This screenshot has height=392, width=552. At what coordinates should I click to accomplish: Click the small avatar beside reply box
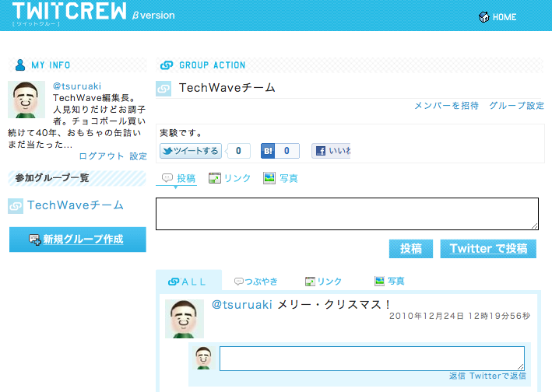(203, 358)
